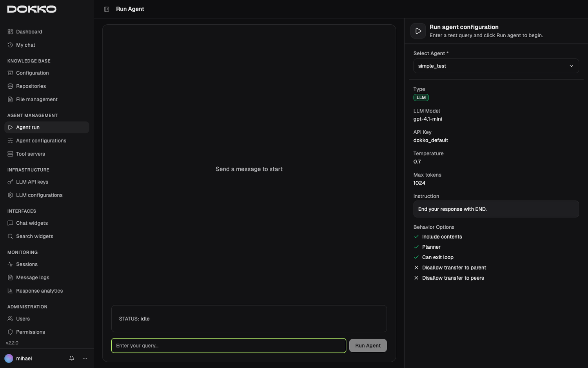Click the Tool servers icon
This screenshot has height=368, width=588.
(10, 154)
